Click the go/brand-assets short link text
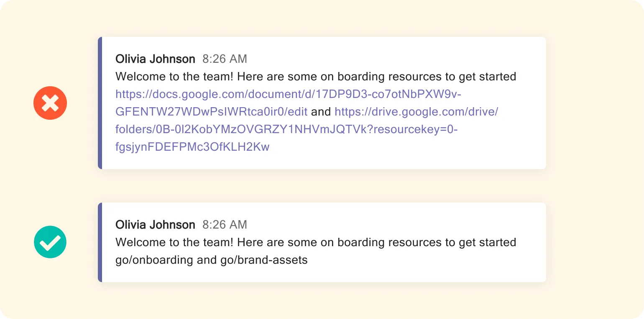This screenshot has width=644, height=319. coord(263,260)
